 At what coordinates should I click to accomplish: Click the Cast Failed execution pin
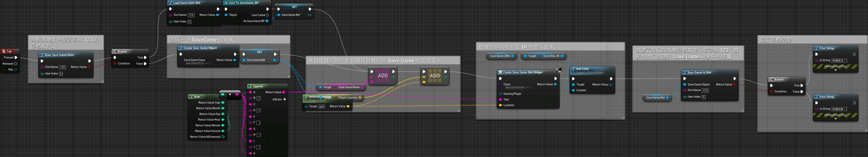[x=268, y=15]
